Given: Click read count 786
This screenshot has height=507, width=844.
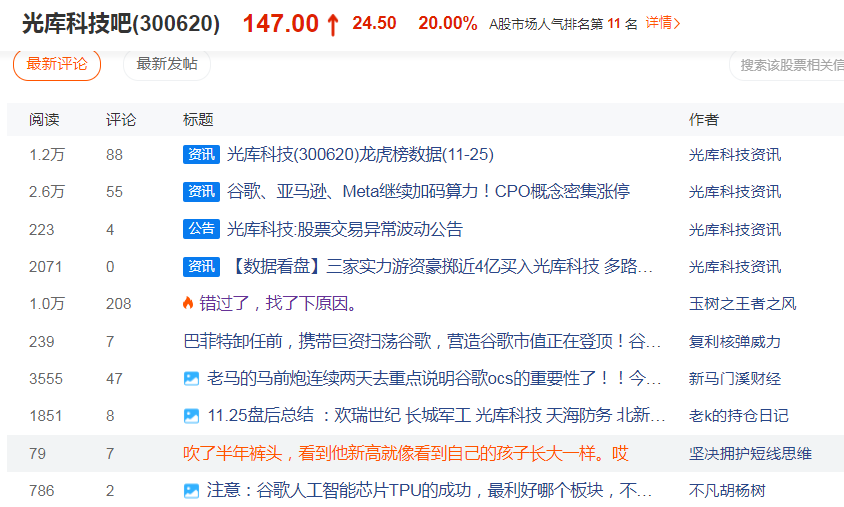Looking at the screenshot, I should 41,491.
